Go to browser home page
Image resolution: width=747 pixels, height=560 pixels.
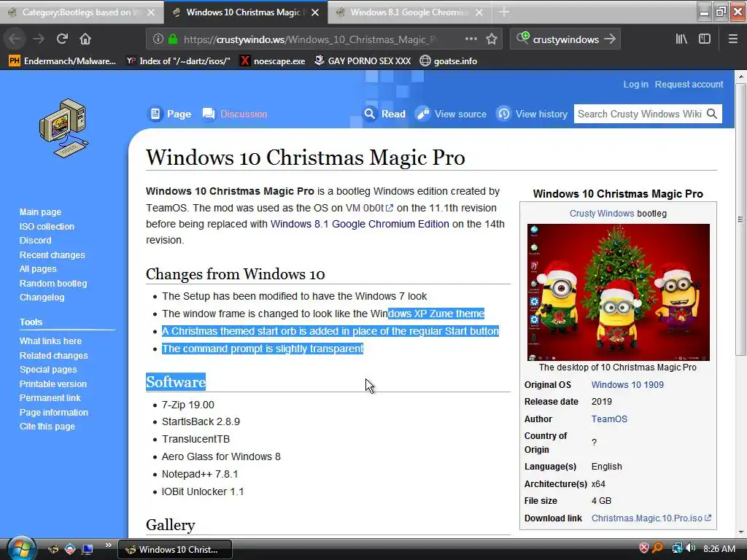click(85, 39)
